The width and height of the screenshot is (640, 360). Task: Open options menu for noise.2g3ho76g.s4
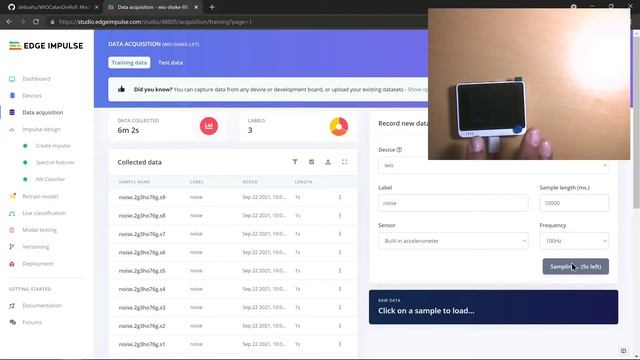point(340,289)
